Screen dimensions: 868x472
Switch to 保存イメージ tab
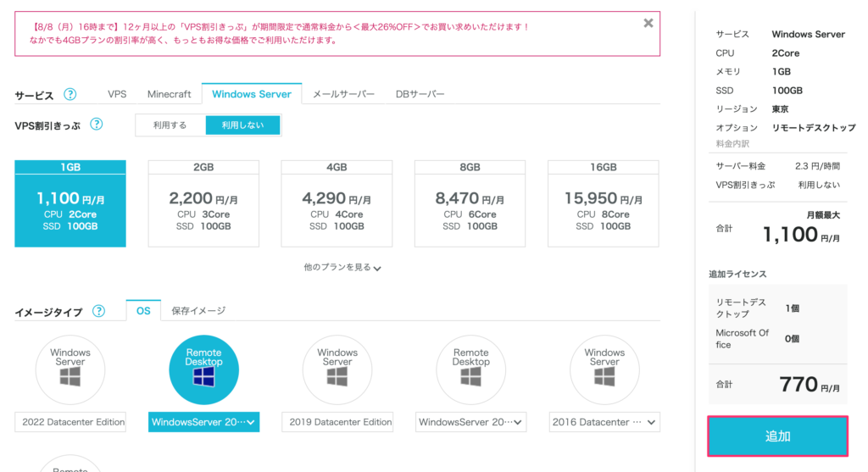(198, 311)
